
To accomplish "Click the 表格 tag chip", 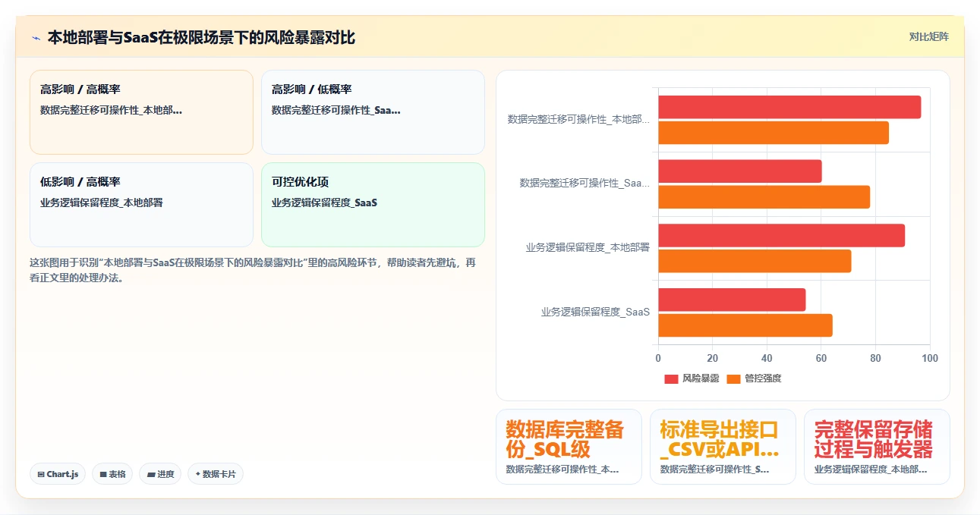I will click(x=112, y=474).
